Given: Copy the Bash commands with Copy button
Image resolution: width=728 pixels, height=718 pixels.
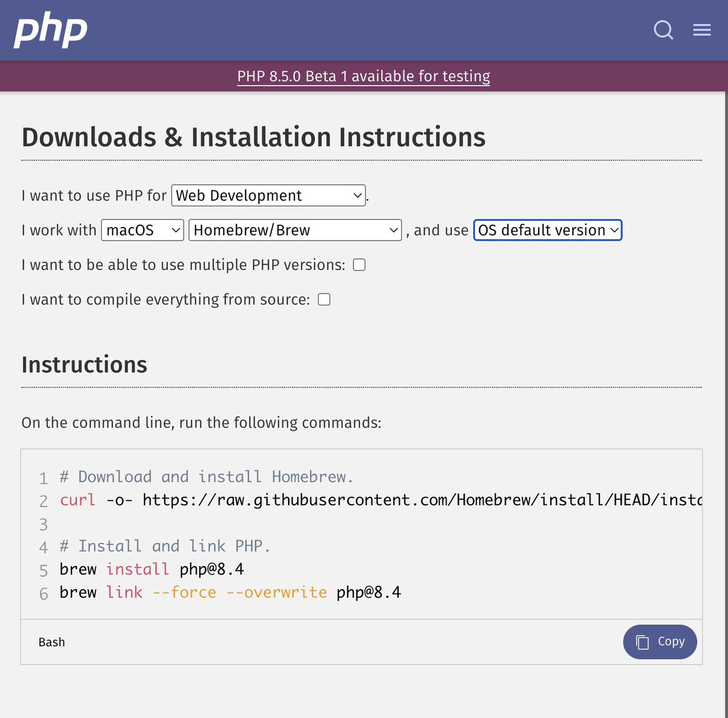Looking at the screenshot, I should 660,642.
